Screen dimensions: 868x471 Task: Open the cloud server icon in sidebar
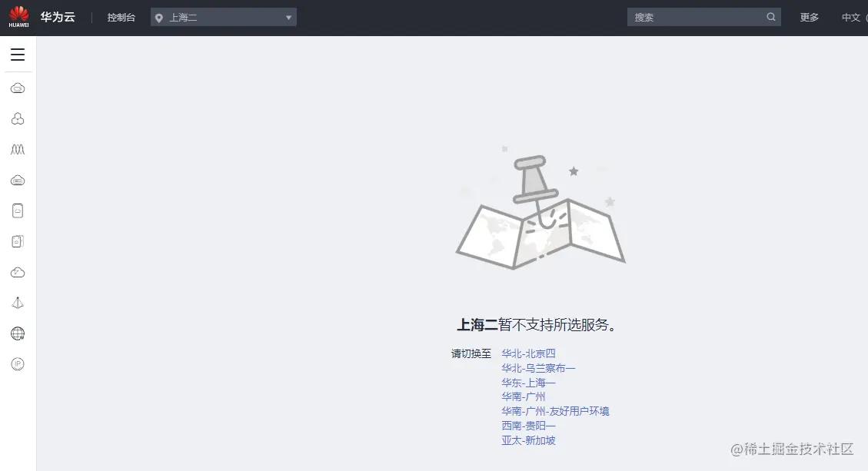18,88
